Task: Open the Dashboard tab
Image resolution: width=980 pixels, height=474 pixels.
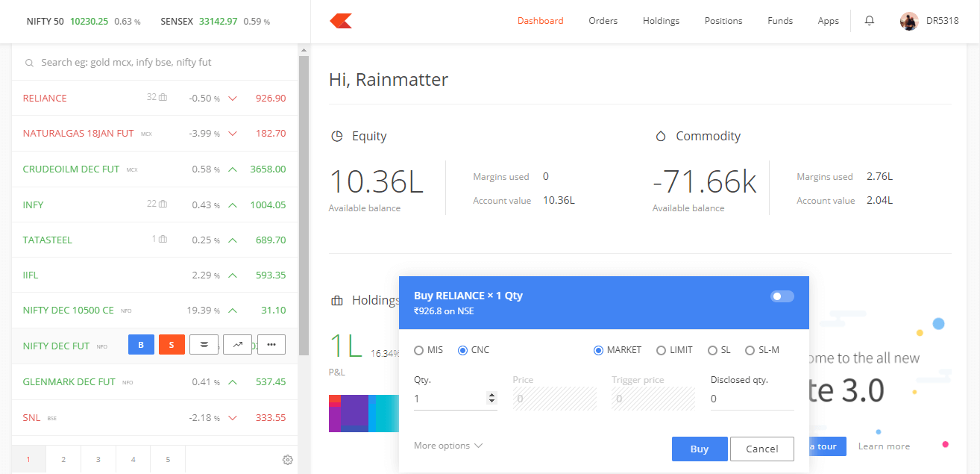Action: [541, 21]
